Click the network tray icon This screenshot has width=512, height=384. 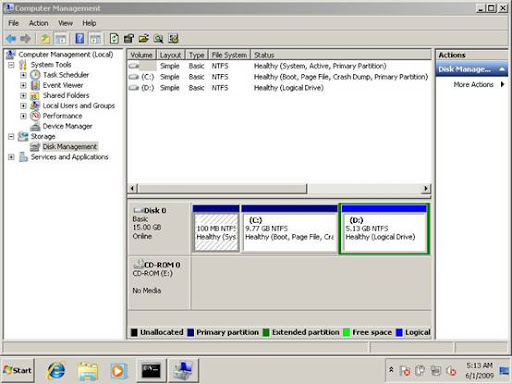pyautogui.click(x=436, y=370)
